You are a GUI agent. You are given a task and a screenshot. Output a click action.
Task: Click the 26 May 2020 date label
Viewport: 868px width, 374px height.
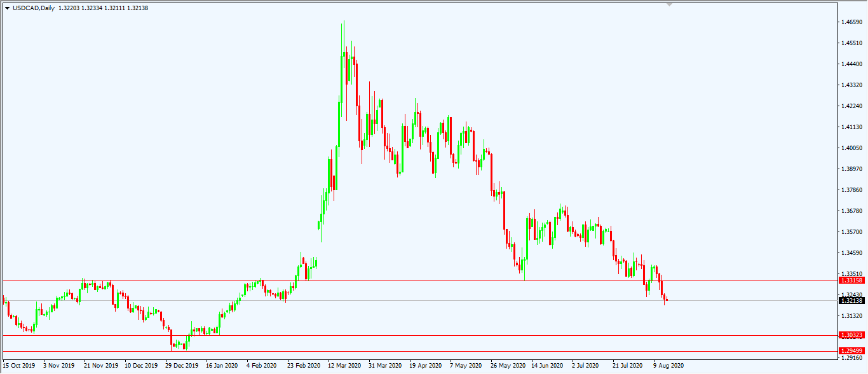[x=507, y=366]
